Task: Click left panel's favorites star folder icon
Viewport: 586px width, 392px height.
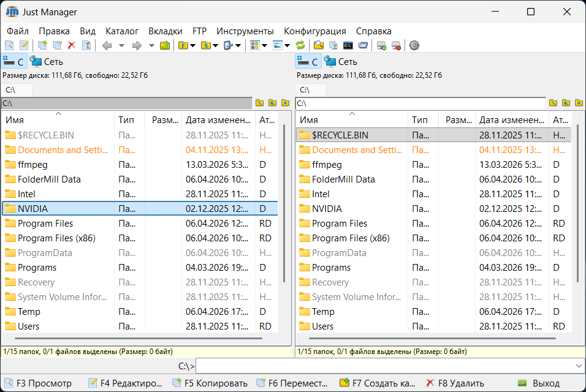Action: point(285,103)
